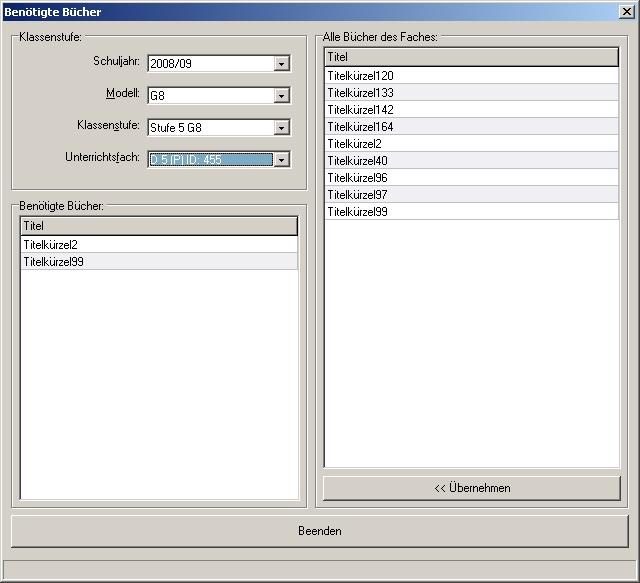
Task: Pick Titelkürzel40 from the list
Action: (x=358, y=161)
